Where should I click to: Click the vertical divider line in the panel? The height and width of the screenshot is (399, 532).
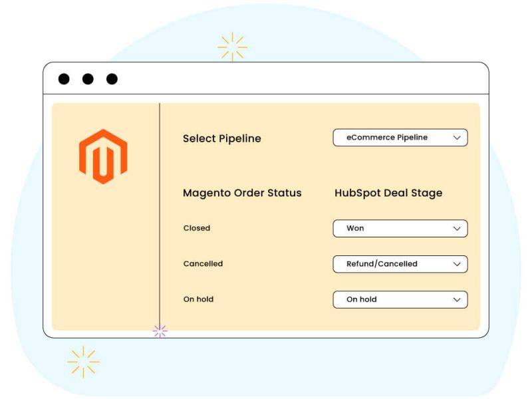[x=160, y=213]
